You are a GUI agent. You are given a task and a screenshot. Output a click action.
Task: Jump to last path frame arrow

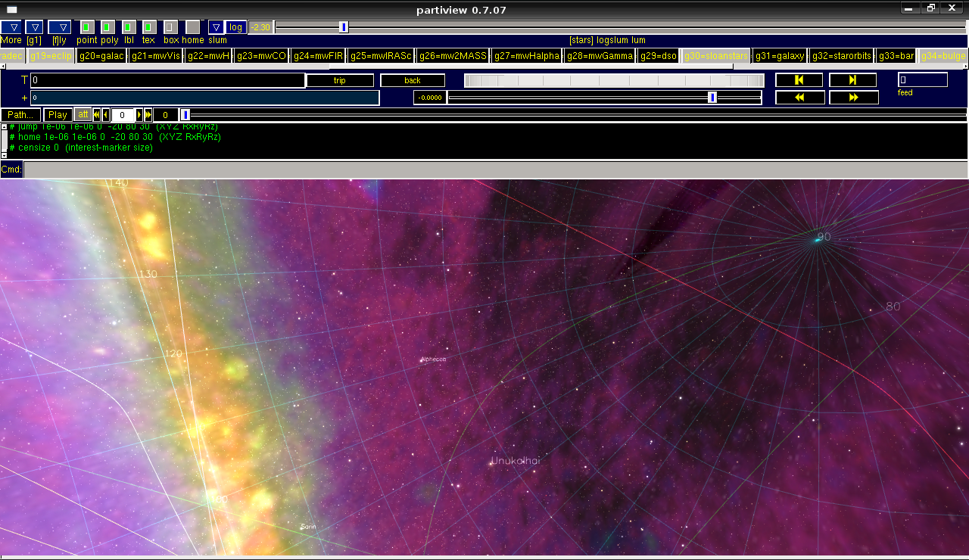point(148,115)
